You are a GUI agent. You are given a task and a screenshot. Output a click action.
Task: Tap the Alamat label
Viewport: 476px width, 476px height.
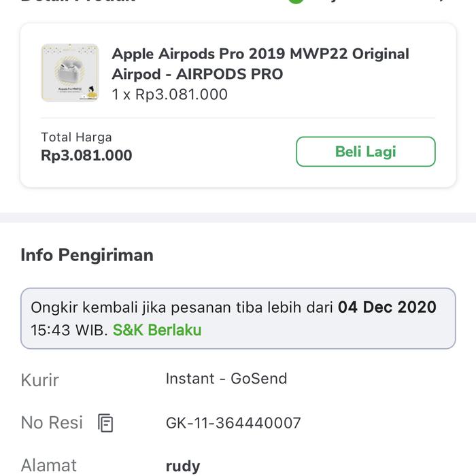49,466
